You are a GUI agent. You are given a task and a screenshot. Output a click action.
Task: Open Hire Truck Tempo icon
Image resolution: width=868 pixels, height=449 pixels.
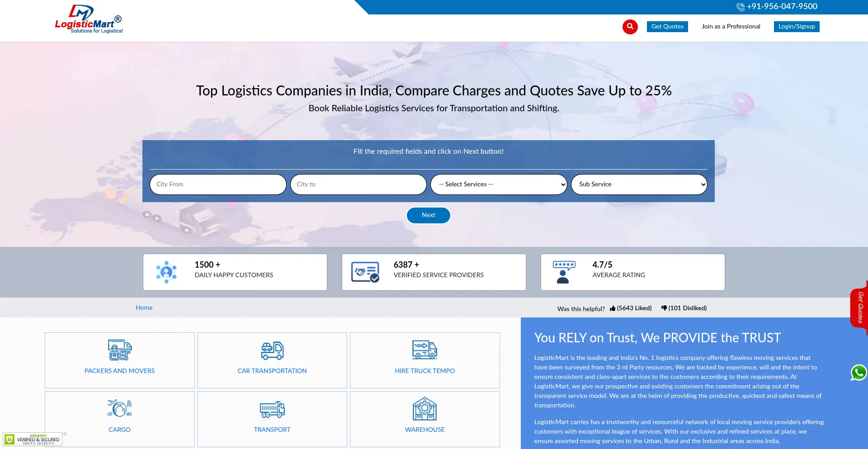coord(425,350)
